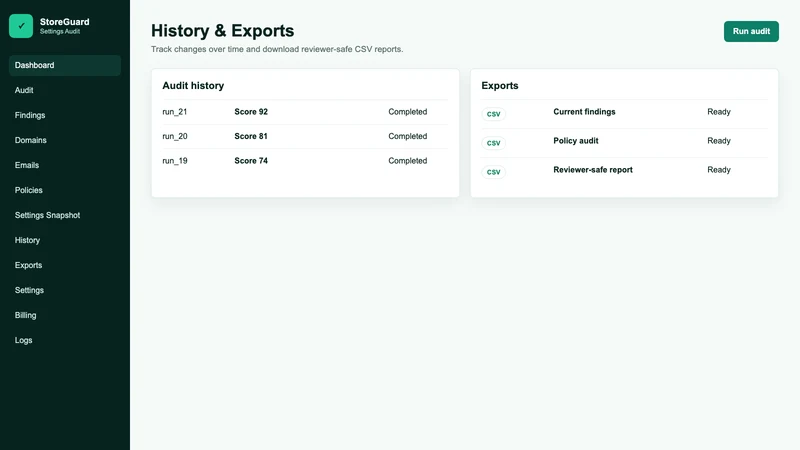Click Ready status for Policy audit
Image resolution: width=800 pixels, height=450 pixels.
719,141
